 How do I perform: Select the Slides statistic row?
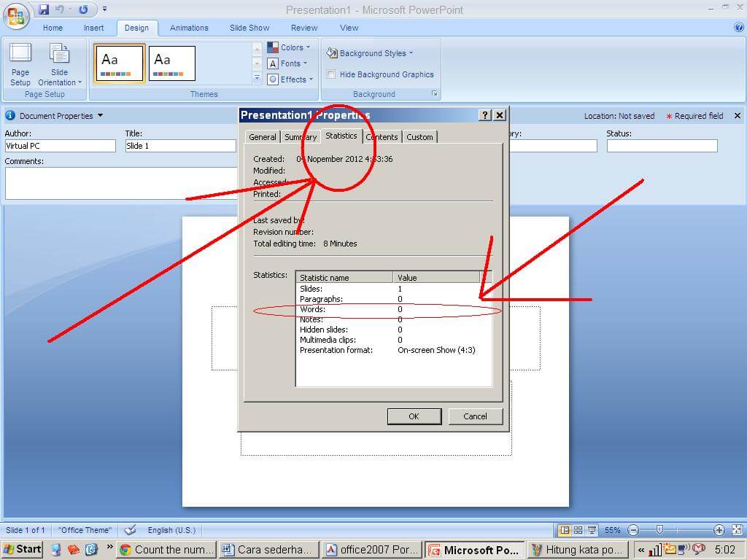[x=393, y=289]
